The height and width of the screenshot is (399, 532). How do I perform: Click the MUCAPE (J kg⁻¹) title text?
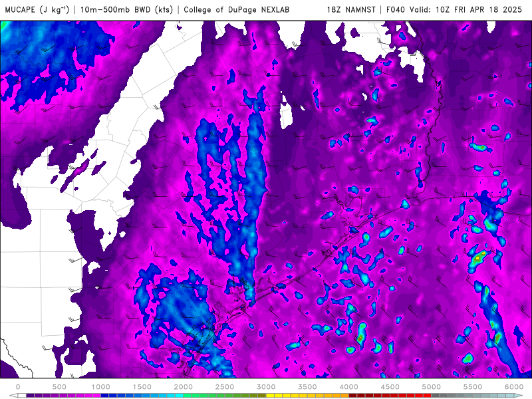pyautogui.click(x=37, y=9)
